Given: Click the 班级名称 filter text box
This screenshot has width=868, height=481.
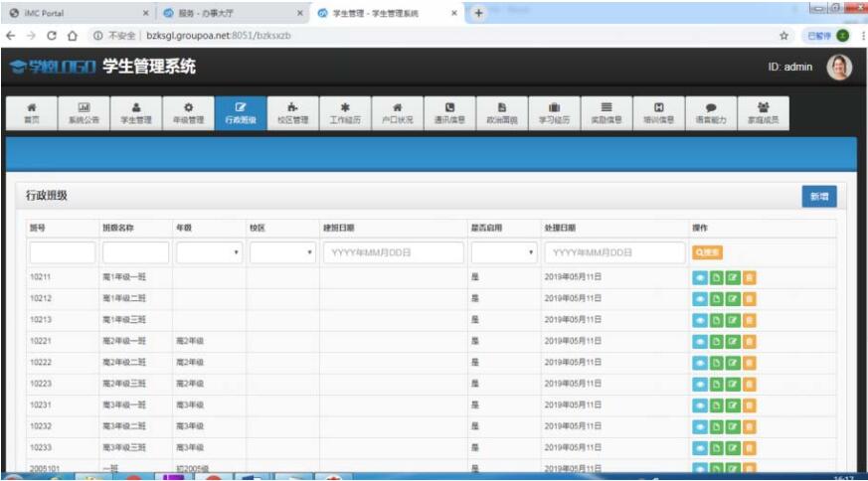Looking at the screenshot, I should (x=135, y=252).
